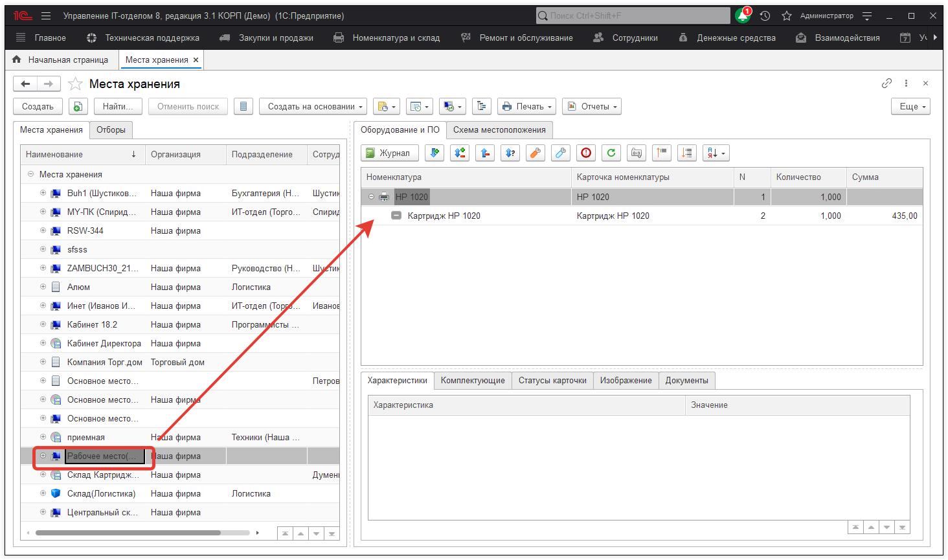Click the green plus arrow receipt icon
The height and width of the screenshot is (560, 948).
(x=435, y=153)
